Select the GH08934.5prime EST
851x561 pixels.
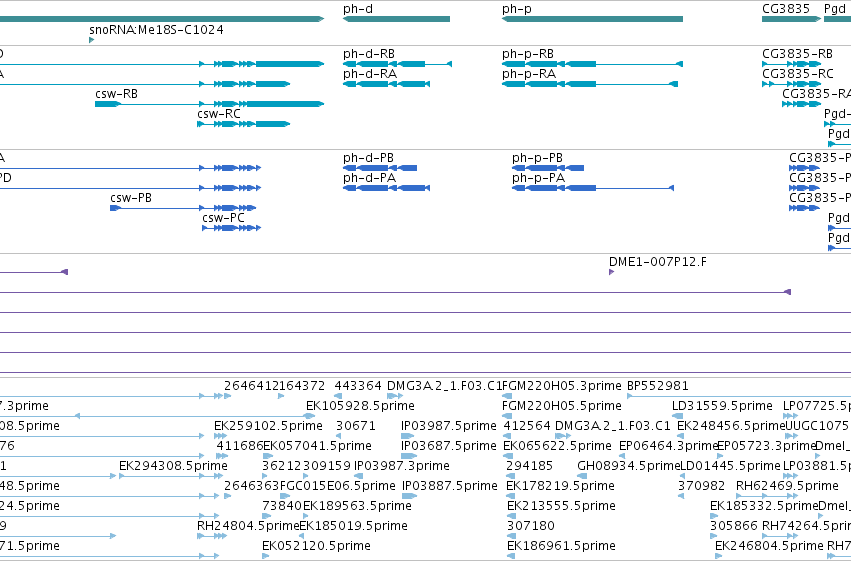[x=582, y=476]
